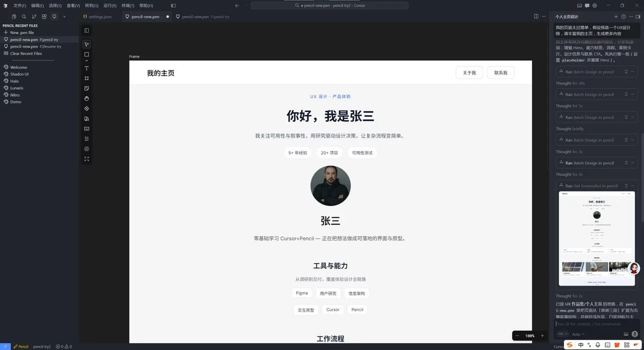Open the Auto model selector dropdown
Image resolution: width=644 pixels, height=350 pixels.
[577, 334]
